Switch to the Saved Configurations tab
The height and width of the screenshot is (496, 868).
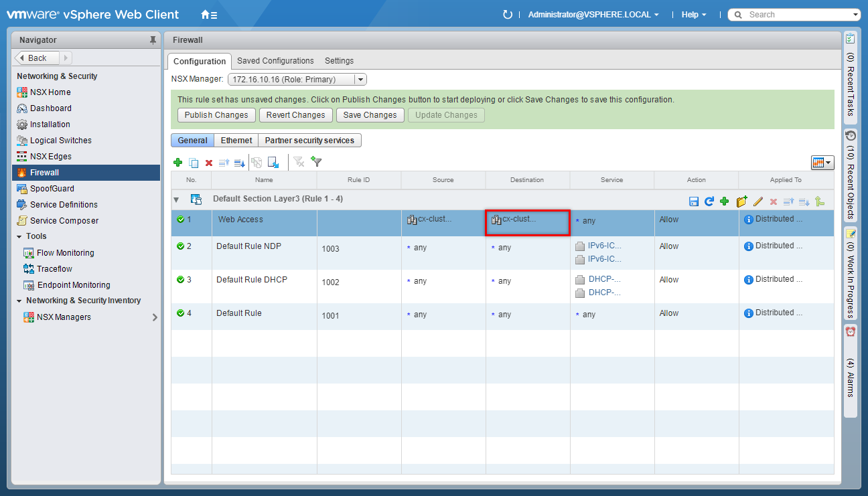pos(275,61)
